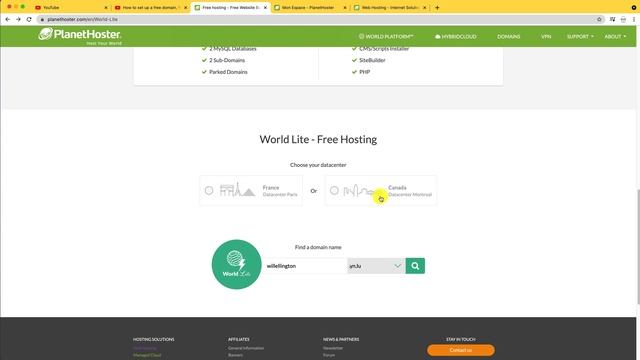Click the 'Choose your datacenter' label
This screenshot has height=360, width=640.
click(x=318, y=165)
